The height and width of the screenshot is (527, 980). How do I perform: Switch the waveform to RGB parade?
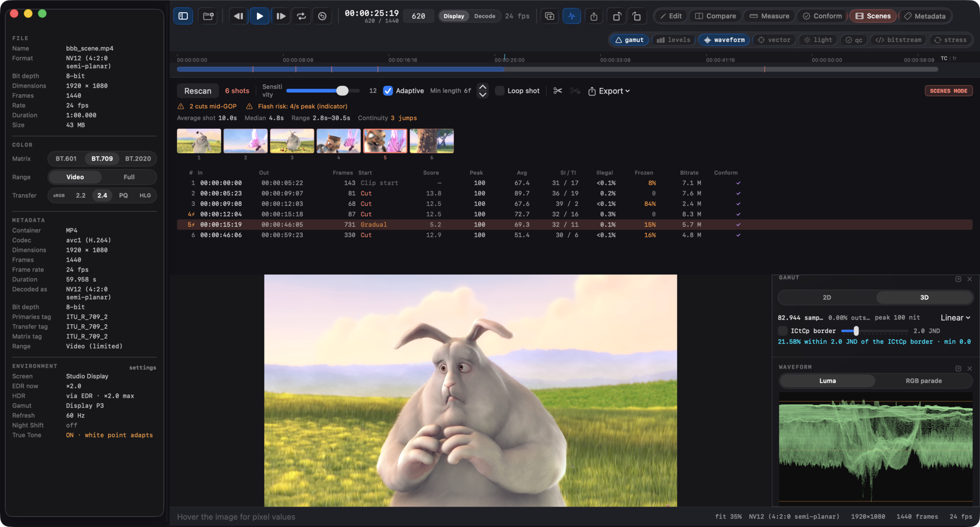pos(923,381)
